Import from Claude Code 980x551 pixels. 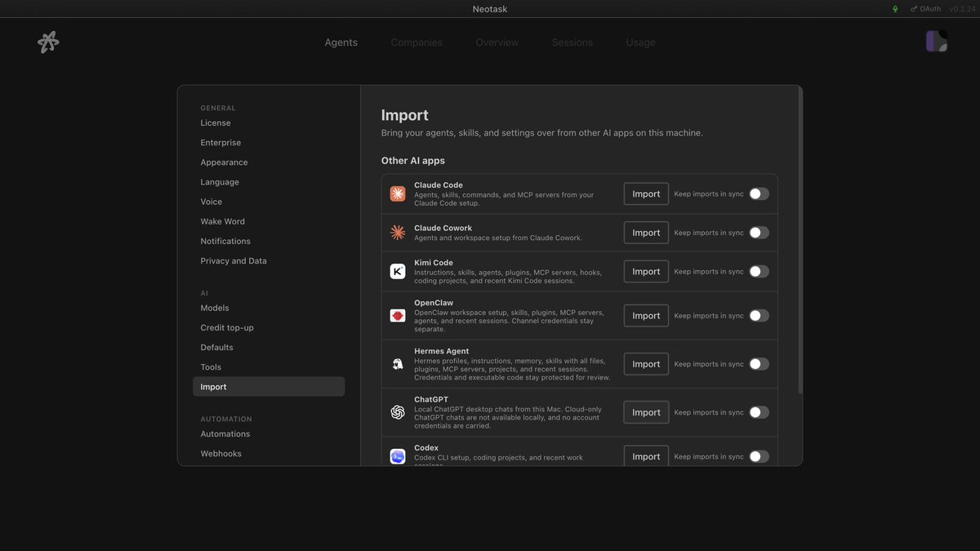(x=646, y=193)
